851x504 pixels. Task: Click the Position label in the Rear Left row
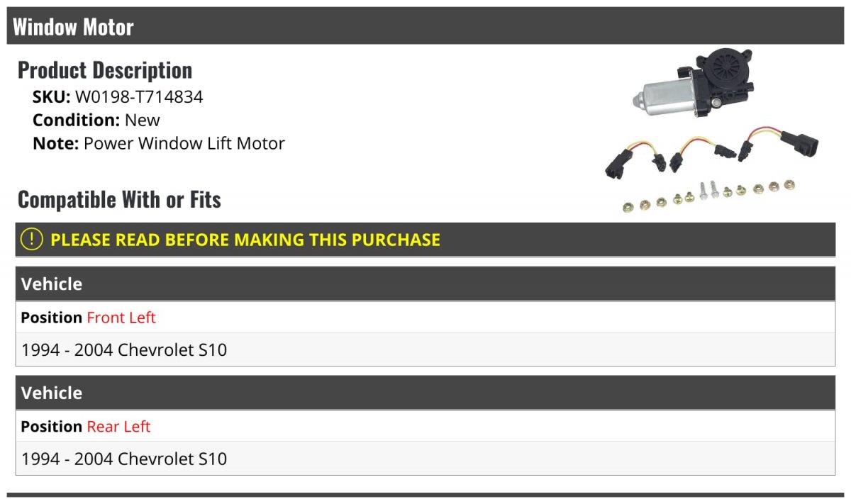point(51,427)
